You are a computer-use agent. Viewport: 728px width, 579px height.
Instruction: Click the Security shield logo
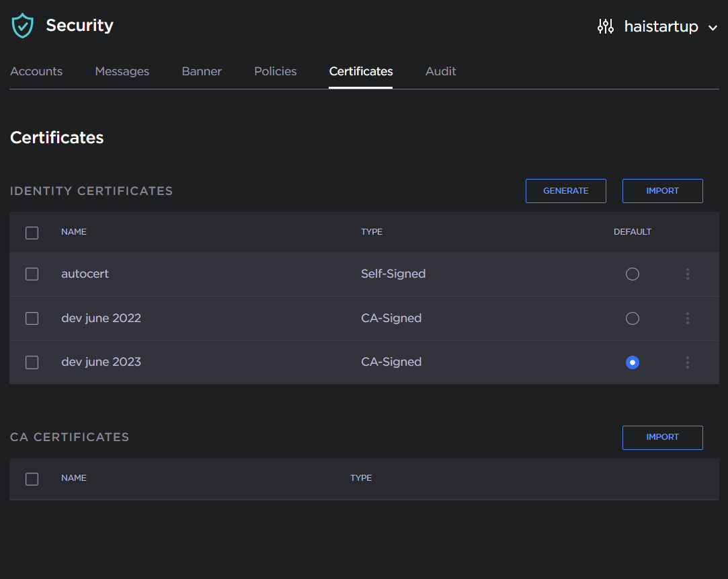(x=22, y=26)
